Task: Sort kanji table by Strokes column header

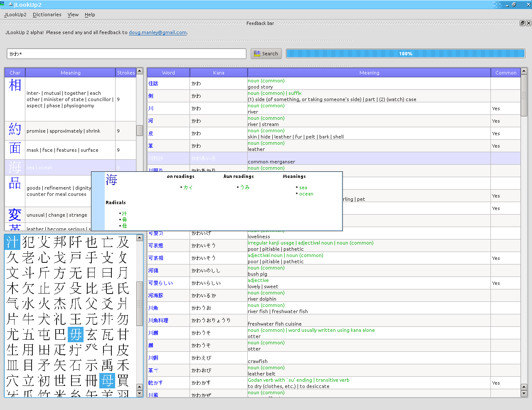Action: coord(126,73)
